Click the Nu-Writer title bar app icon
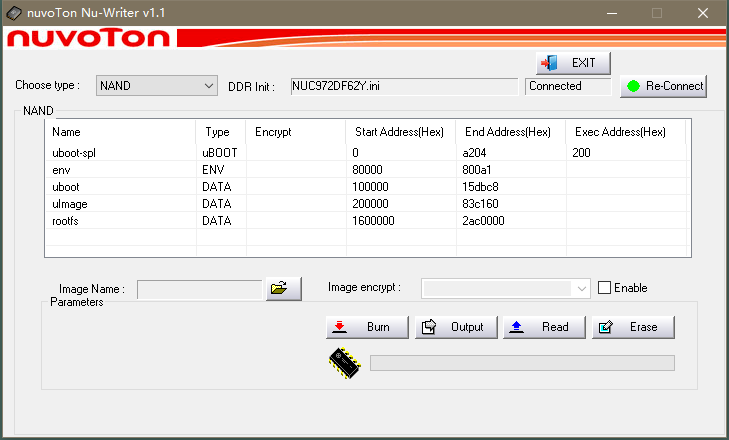 (x=14, y=13)
